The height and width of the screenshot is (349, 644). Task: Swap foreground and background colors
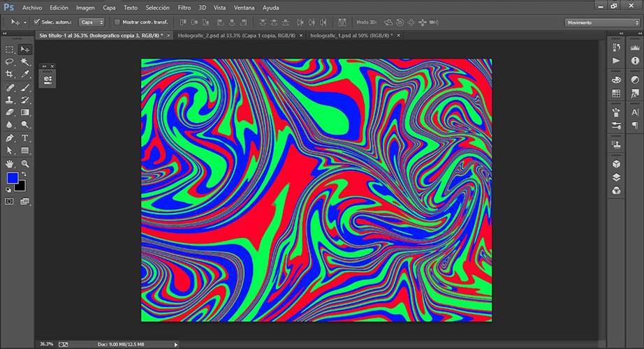[24, 174]
